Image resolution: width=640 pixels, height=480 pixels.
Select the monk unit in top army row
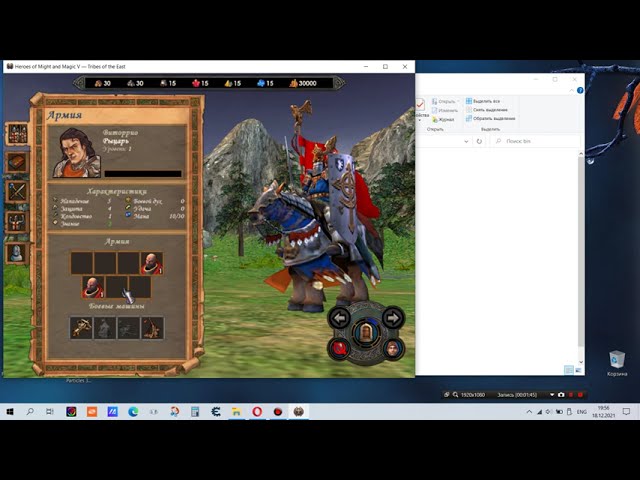pos(152,263)
